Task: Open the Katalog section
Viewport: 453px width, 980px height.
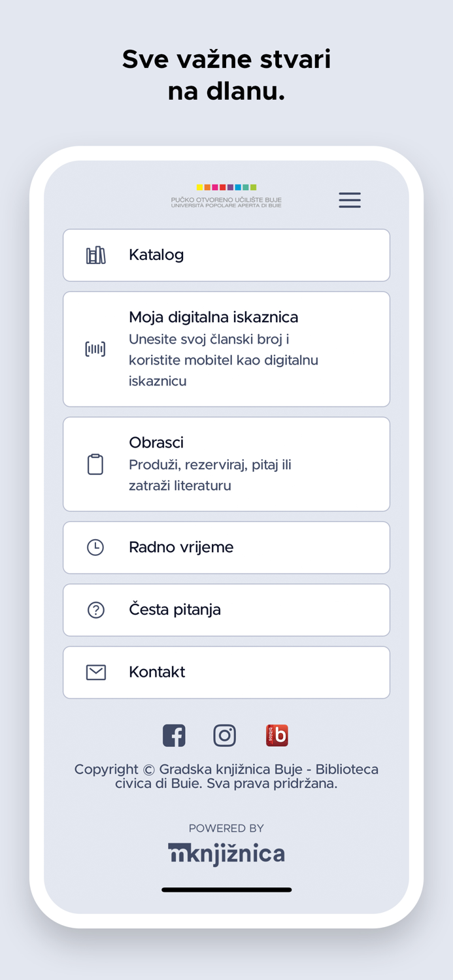Action: tap(226, 255)
